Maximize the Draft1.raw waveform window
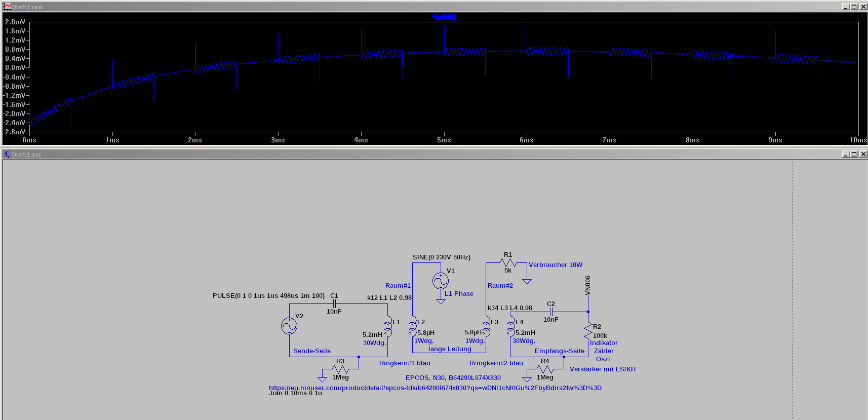The width and height of the screenshot is (868, 420). [x=854, y=7]
